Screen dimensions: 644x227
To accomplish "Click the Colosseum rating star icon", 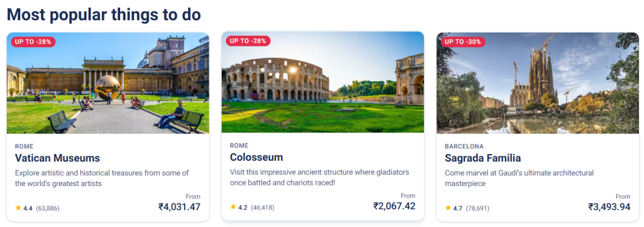I will [x=233, y=208].
